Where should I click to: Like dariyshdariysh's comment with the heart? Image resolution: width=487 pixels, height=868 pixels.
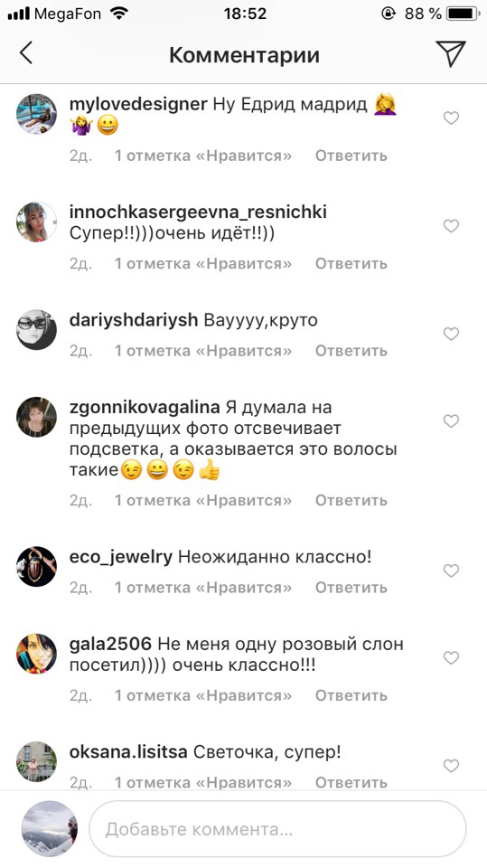[x=452, y=334]
